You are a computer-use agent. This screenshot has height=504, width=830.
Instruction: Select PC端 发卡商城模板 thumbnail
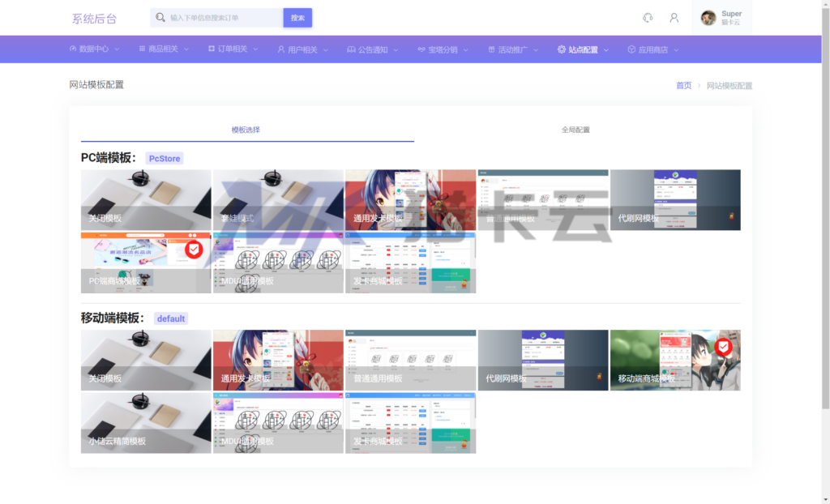click(x=410, y=263)
